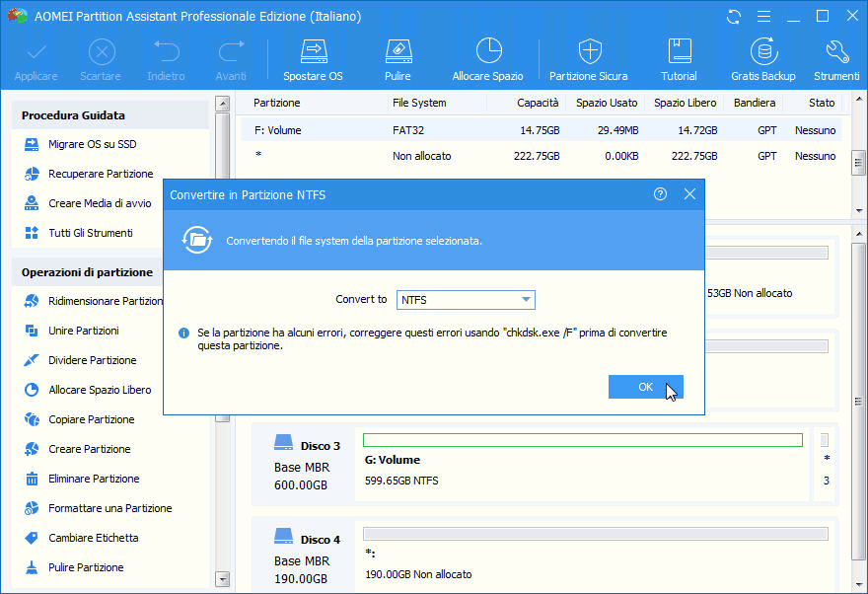Sort by the Spazio Usato column header
868x594 pixels.
tap(607, 103)
